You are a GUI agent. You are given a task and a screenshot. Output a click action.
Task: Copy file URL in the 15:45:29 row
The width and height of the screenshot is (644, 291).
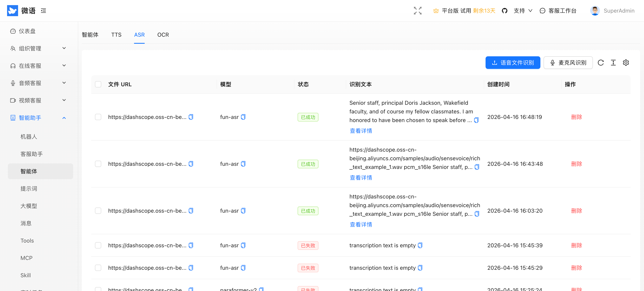[191, 268]
